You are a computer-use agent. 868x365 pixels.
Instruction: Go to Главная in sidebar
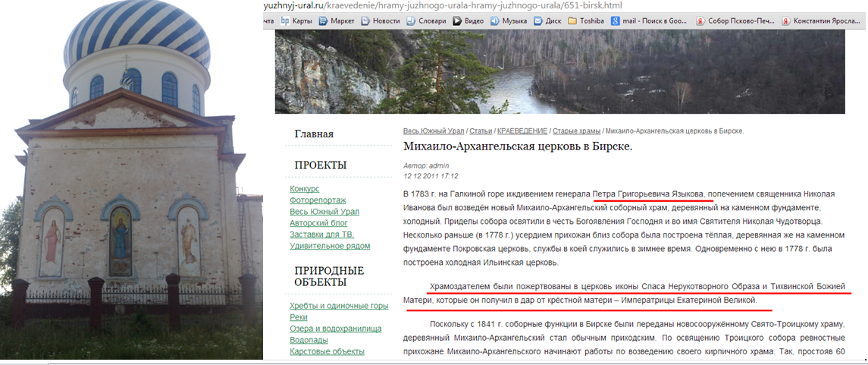click(314, 134)
